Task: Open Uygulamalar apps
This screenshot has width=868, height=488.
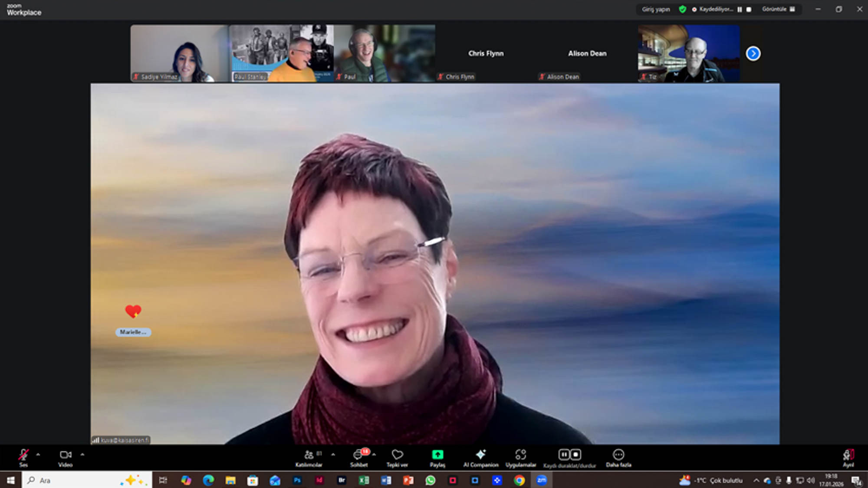Action: [x=520, y=455]
